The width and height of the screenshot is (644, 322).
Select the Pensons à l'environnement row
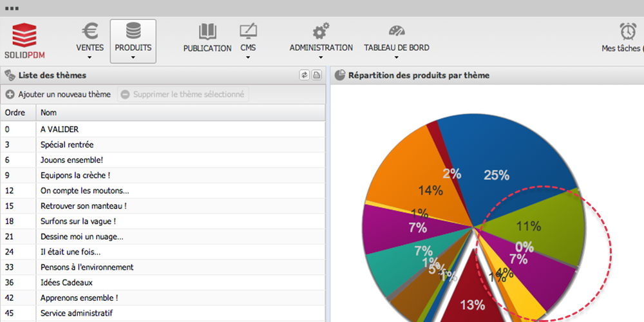point(163,267)
